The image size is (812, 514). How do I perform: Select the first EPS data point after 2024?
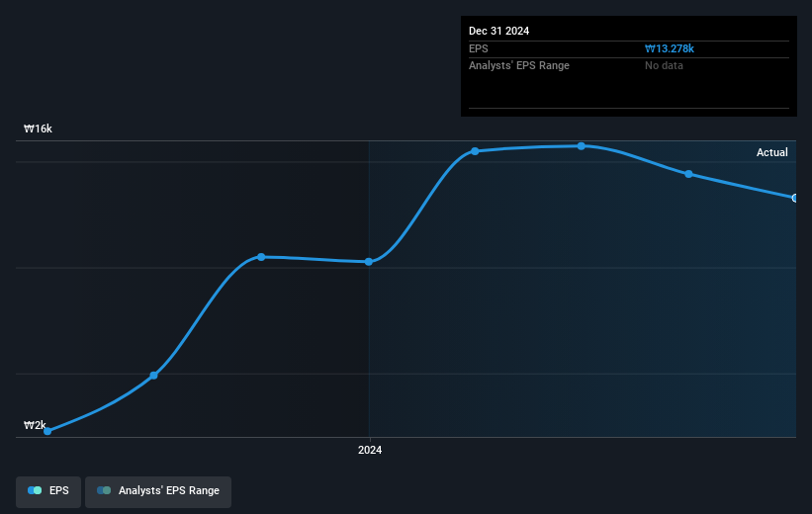(x=475, y=151)
